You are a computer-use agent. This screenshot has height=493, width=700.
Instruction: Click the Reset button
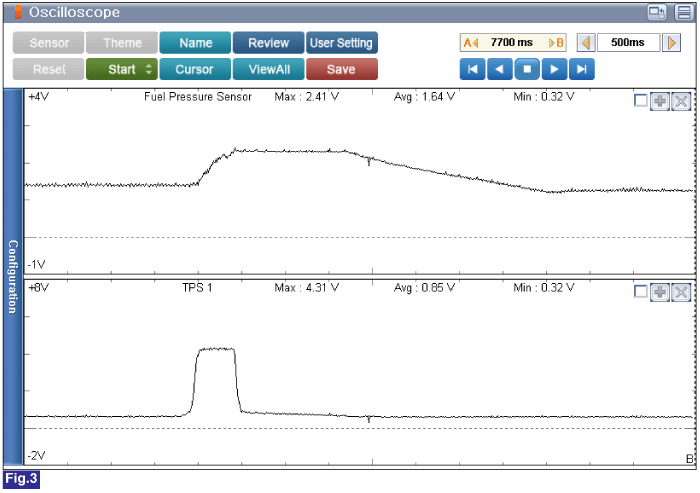pyautogui.click(x=48, y=69)
